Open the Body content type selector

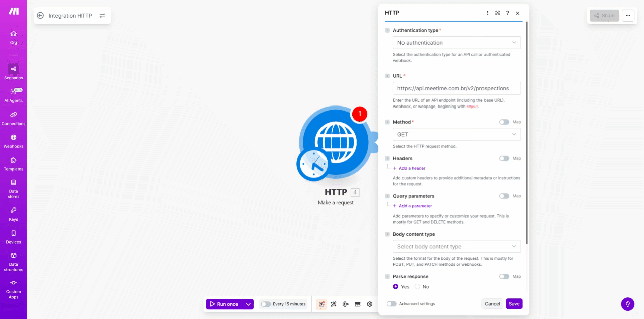tap(456, 246)
